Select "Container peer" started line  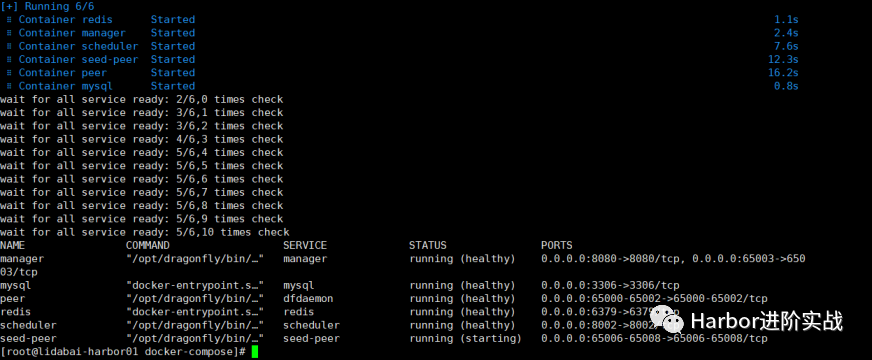coord(101,73)
